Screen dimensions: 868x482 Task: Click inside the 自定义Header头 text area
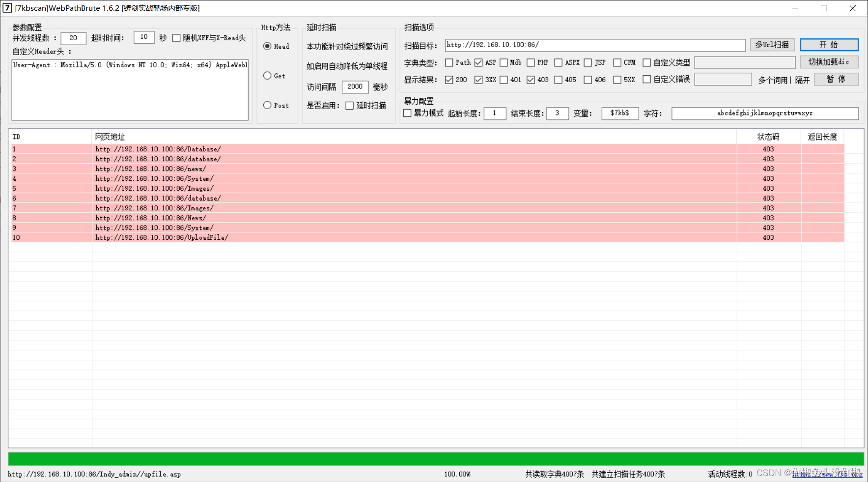[x=130, y=90]
